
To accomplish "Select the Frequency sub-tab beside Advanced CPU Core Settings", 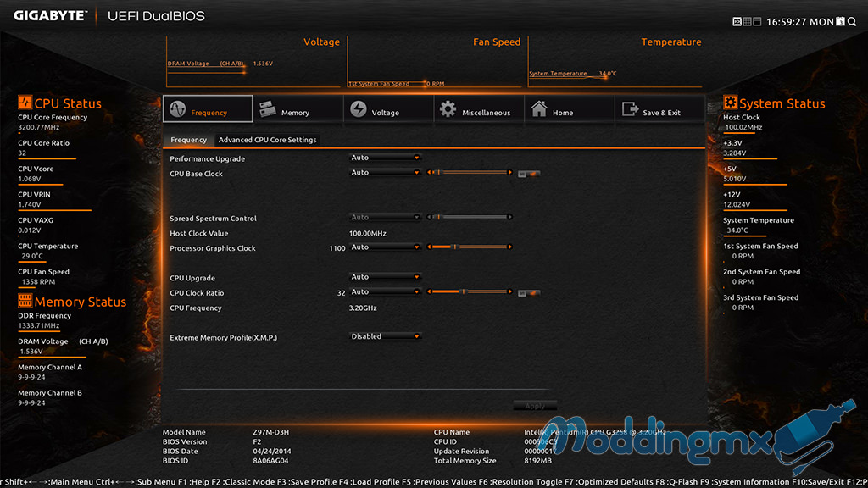I will tap(188, 140).
